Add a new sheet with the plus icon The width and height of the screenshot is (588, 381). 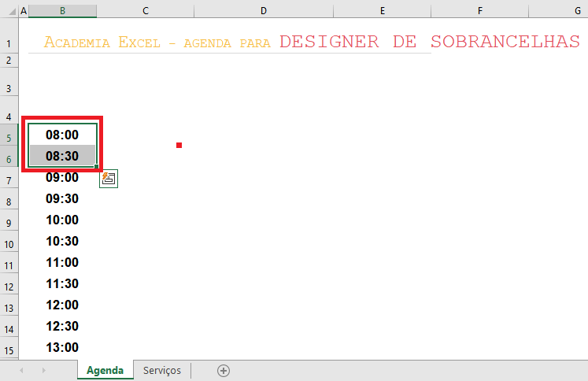(224, 371)
